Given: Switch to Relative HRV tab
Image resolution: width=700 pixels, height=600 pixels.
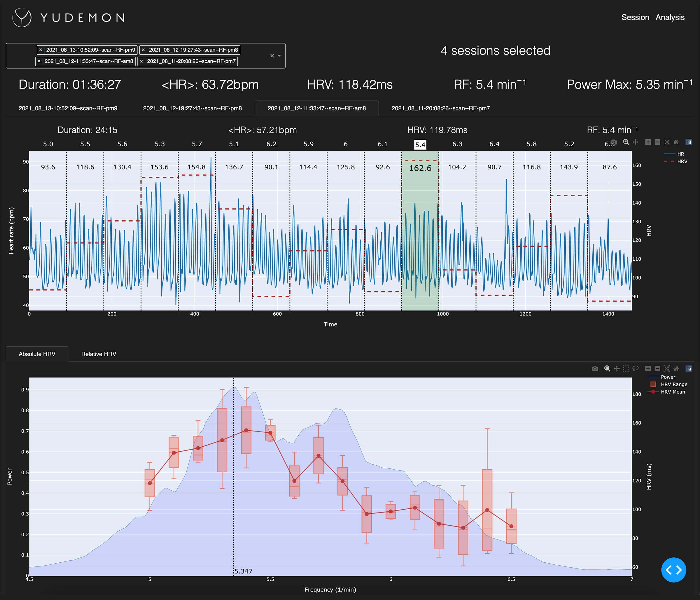Looking at the screenshot, I should pyautogui.click(x=99, y=354).
